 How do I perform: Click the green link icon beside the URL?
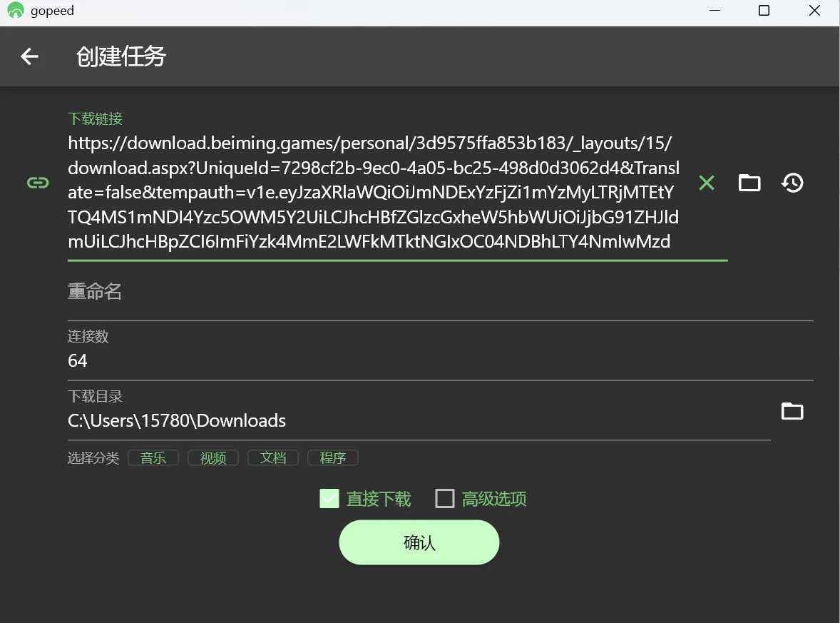[37, 183]
